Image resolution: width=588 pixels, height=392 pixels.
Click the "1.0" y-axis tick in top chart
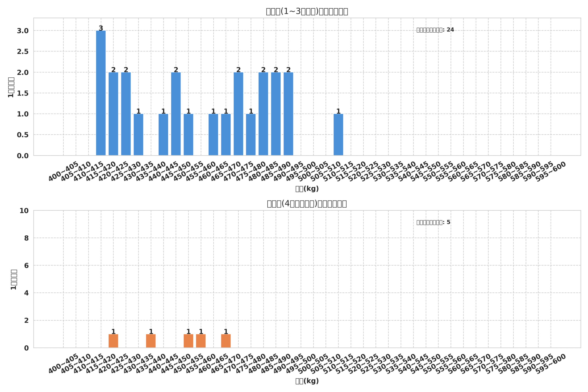tap(23, 114)
